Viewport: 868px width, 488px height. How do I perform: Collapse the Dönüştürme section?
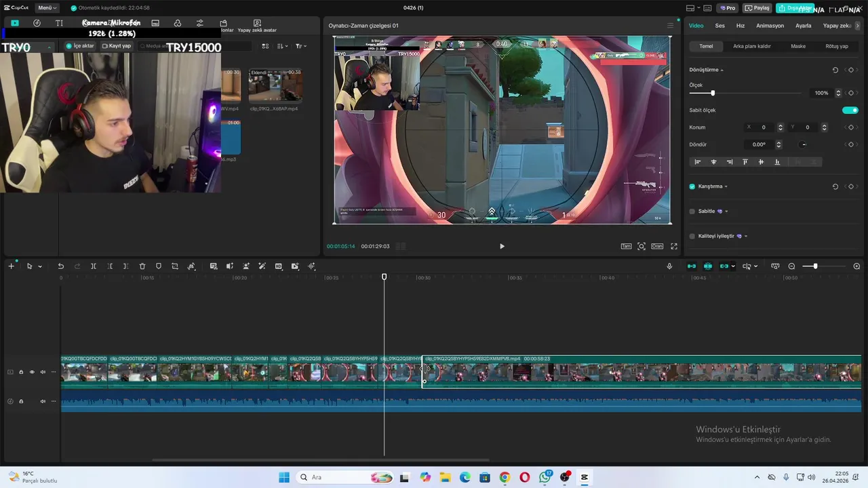coord(722,70)
